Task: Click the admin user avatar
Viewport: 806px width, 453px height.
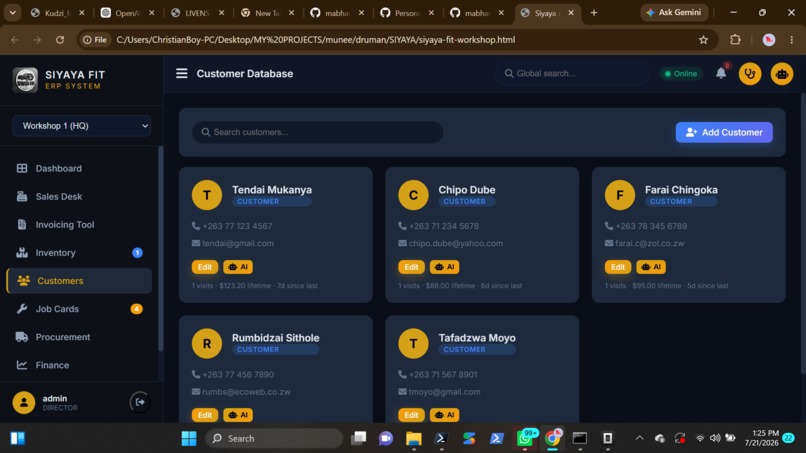Action: [24, 403]
